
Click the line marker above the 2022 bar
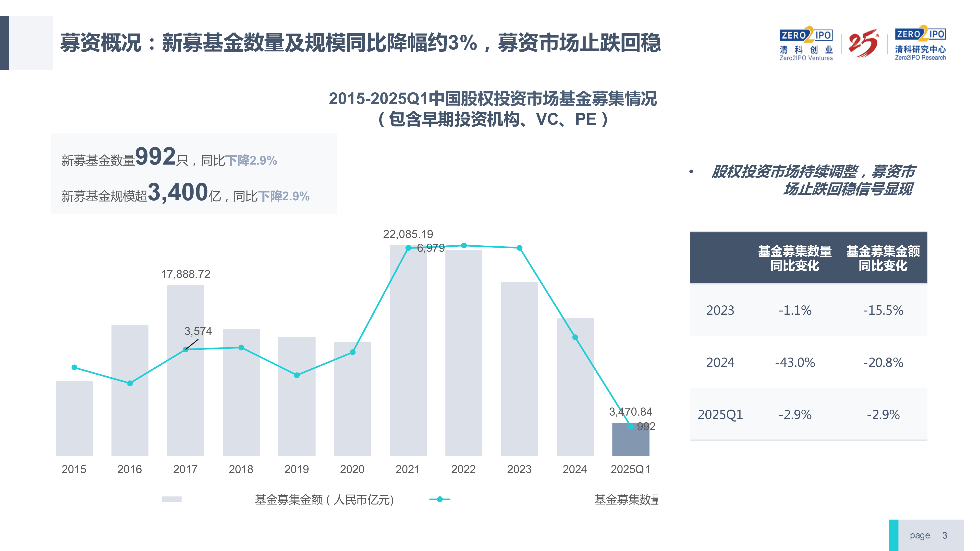tap(464, 246)
